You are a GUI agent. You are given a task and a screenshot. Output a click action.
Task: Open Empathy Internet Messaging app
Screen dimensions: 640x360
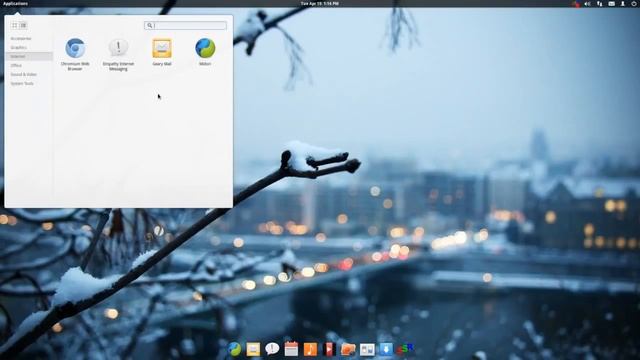point(118,54)
